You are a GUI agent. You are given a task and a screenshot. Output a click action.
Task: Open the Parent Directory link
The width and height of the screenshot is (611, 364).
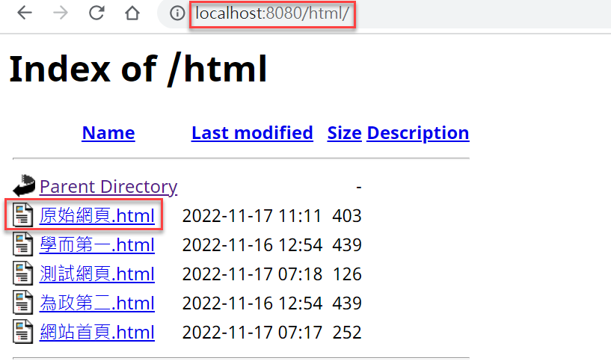(108, 187)
